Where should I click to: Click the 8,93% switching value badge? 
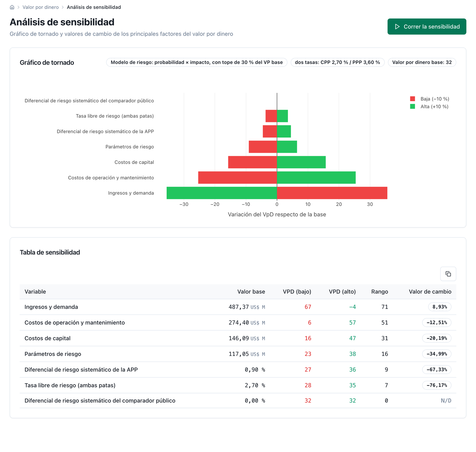(440, 307)
